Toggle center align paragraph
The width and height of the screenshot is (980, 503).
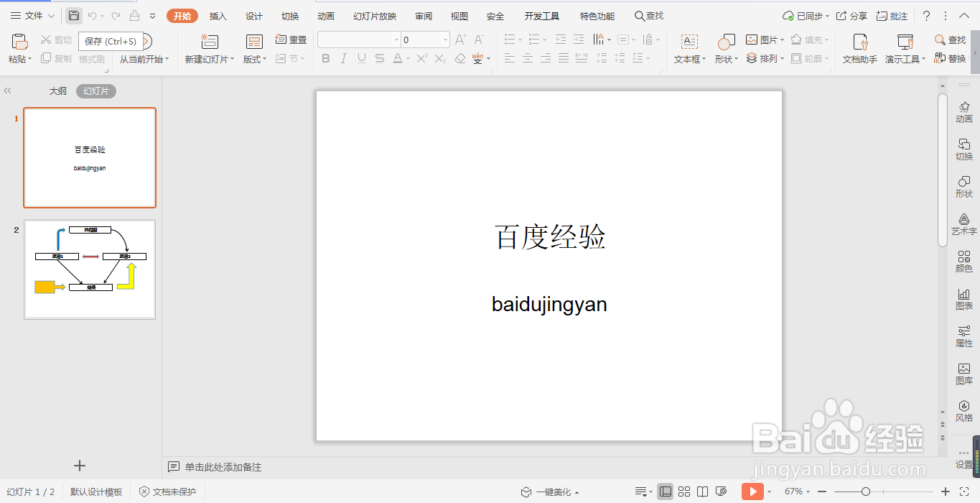[x=528, y=58]
